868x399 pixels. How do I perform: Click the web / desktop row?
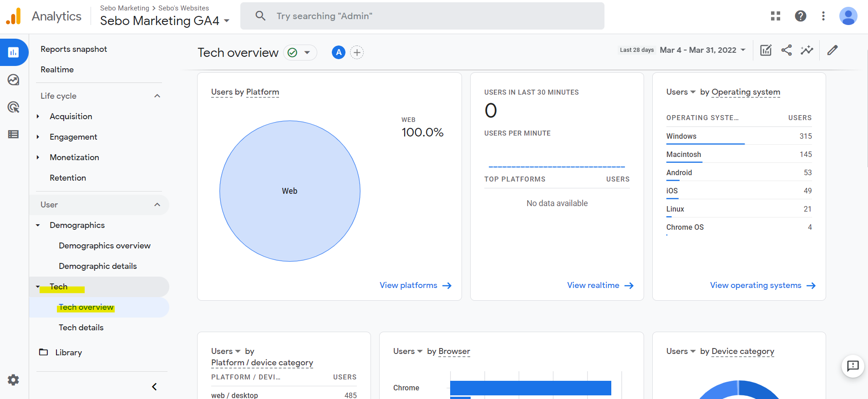click(284, 394)
